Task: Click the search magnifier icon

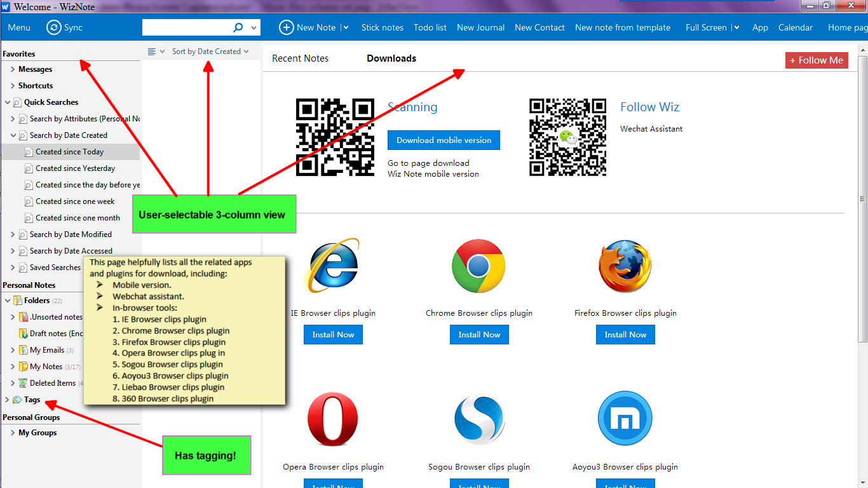Action: click(x=238, y=27)
